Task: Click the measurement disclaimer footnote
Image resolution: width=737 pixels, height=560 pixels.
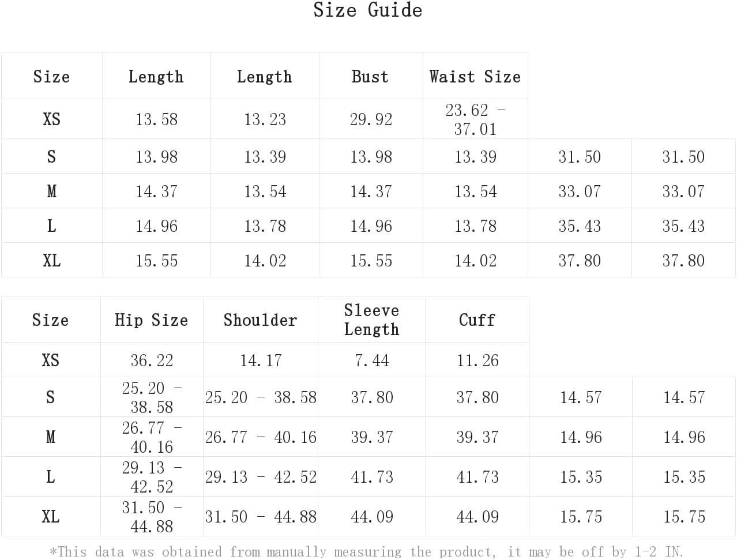Action: point(366,551)
